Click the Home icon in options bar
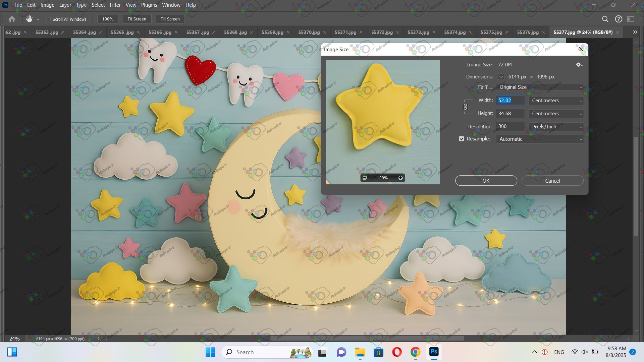 pyautogui.click(x=12, y=19)
